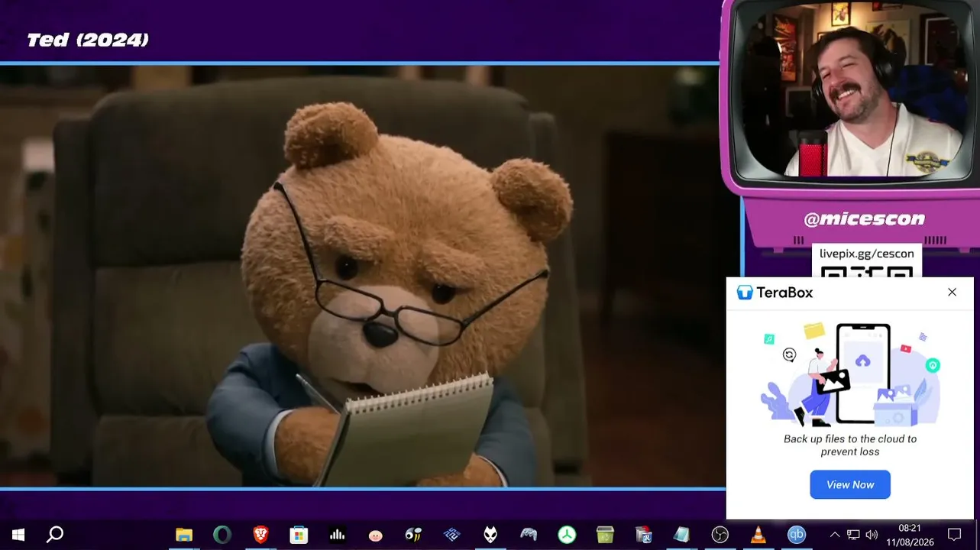Image resolution: width=980 pixels, height=550 pixels.
Task: Open the red and grey taskbar app left of the tilted window icon
Action: [643, 535]
